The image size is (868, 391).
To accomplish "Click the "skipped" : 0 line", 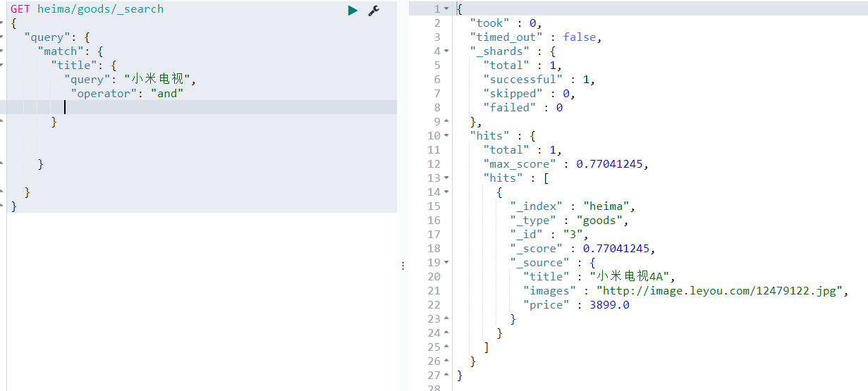I will (530, 94).
